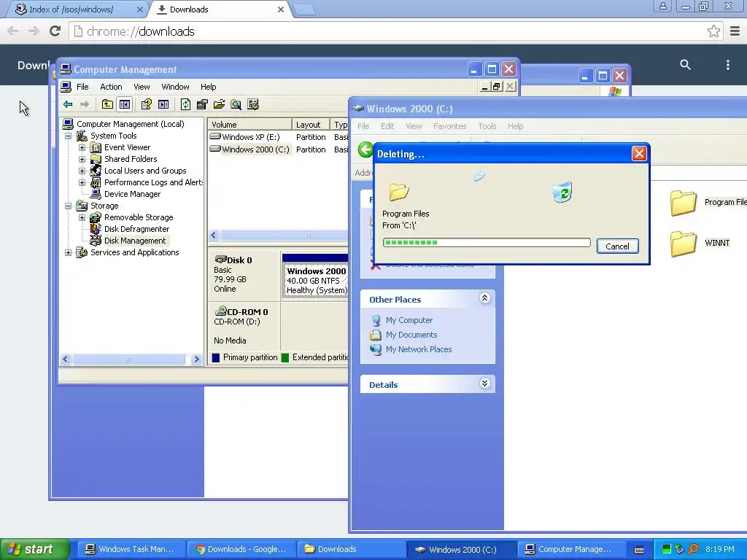Open My Documents link in Other Places
Image resolution: width=747 pixels, height=560 pixels.
[x=411, y=335]
